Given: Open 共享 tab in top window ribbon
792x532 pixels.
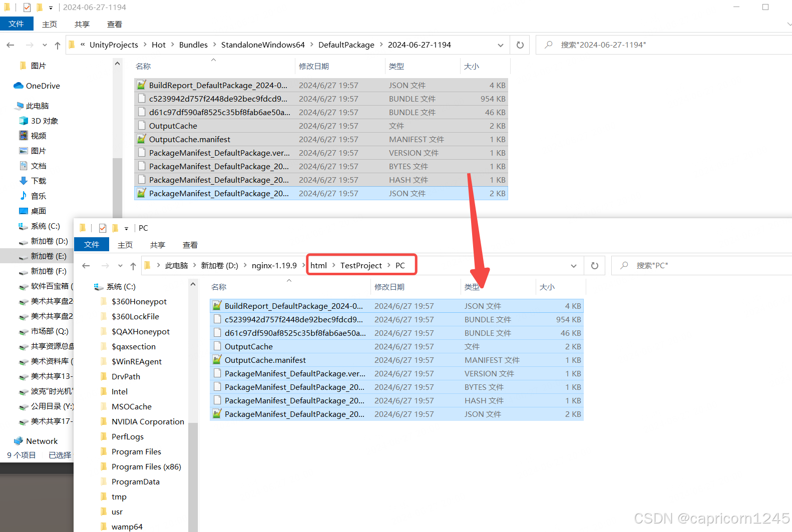Looking at the screenshot, I should coord(82,25).
